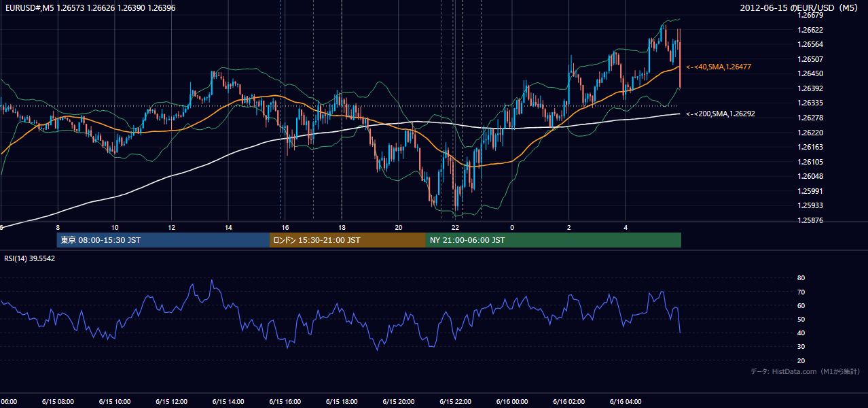868x408 pixels.
Task: Click price level 1.26392 on the axis
Action: 810,88
